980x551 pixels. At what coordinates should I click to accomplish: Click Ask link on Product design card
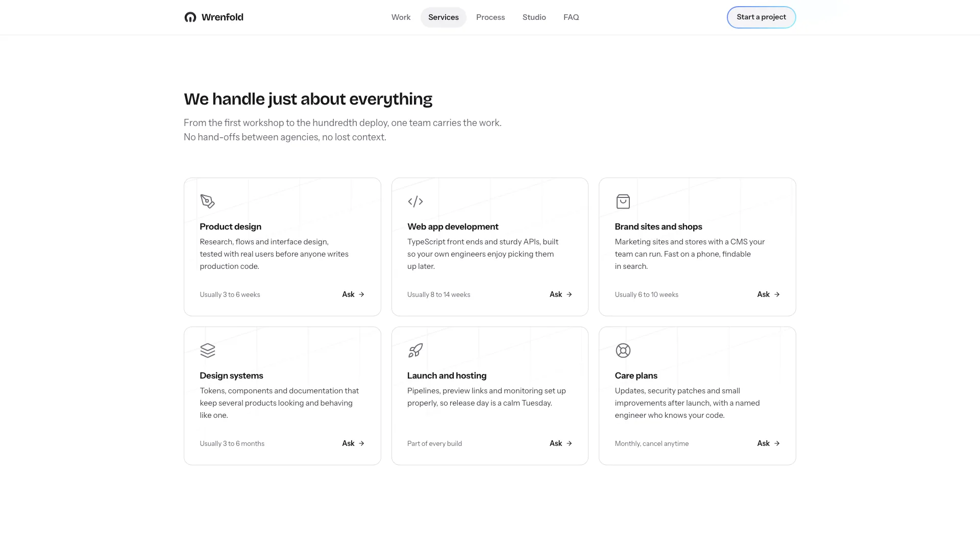(353, 294)
